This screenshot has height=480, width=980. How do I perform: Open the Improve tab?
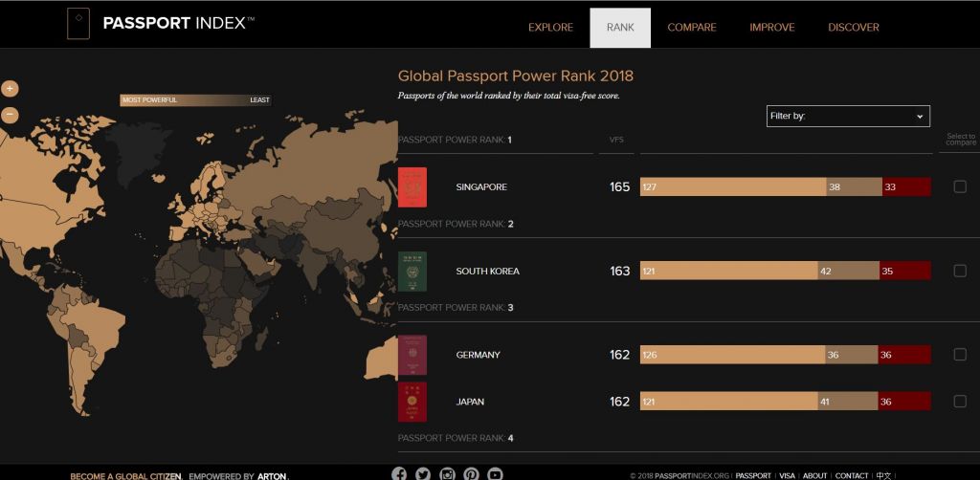coord(772,28)
